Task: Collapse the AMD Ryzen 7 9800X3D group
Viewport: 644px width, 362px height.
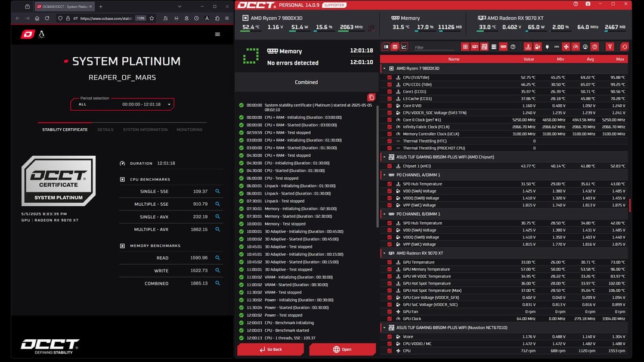Action: [385, 68]
